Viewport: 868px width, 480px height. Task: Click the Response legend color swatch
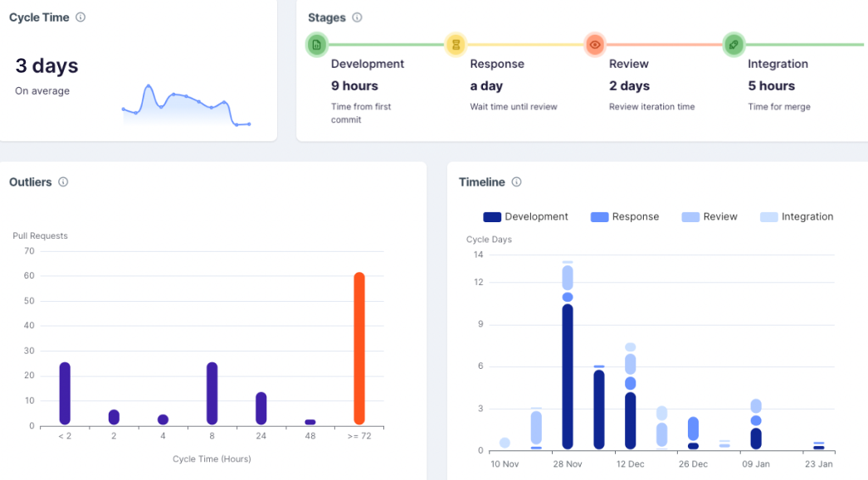pyautogui.click(x=598, y=216)
